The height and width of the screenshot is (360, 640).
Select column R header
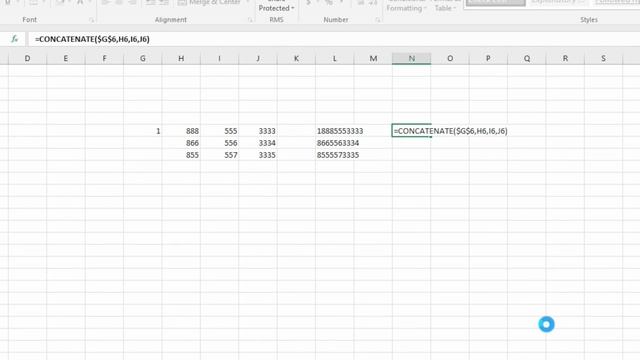[x=565, y=58]
